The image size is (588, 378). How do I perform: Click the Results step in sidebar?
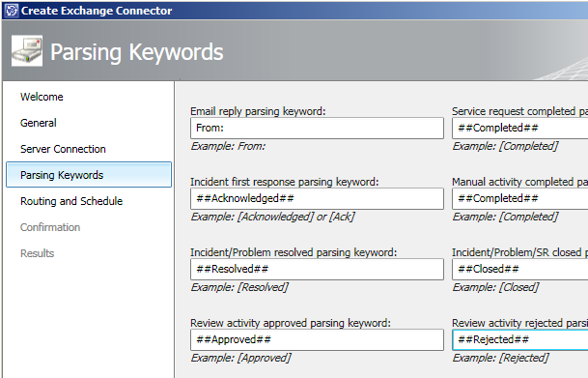pyautogui.click(x=37, y=253)
